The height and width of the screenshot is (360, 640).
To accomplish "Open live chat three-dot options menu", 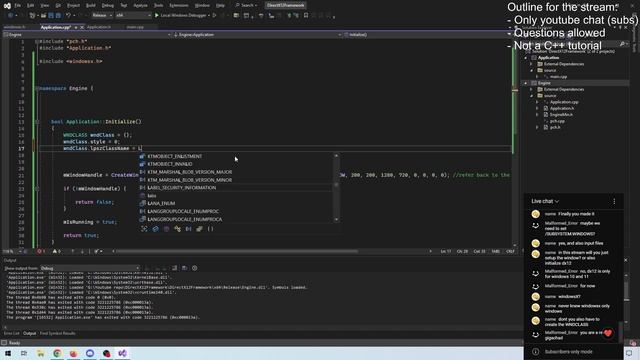I will [614, 201].
